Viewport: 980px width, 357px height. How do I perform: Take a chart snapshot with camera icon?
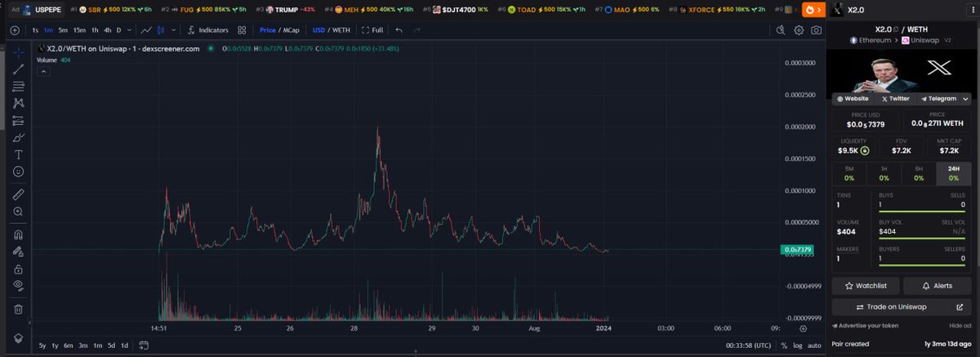[x=815, y=30]
